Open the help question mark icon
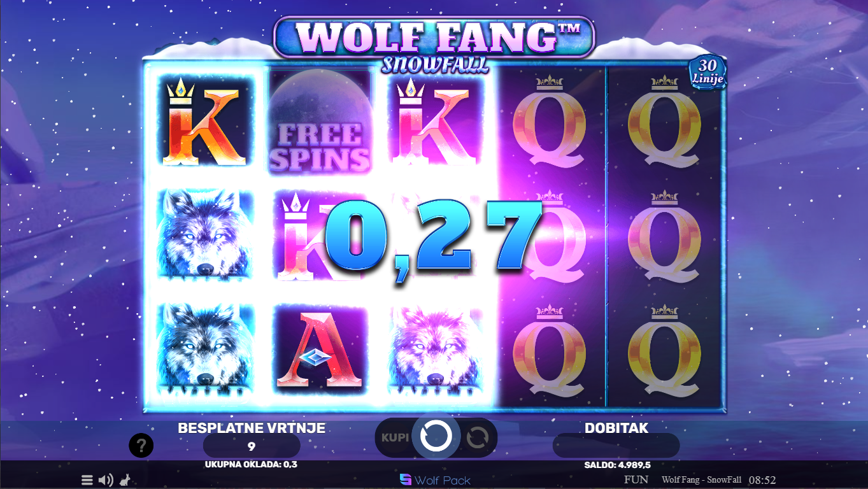This screenshot has width=868, height=489. pyautogui.click(x=141, y=446)
